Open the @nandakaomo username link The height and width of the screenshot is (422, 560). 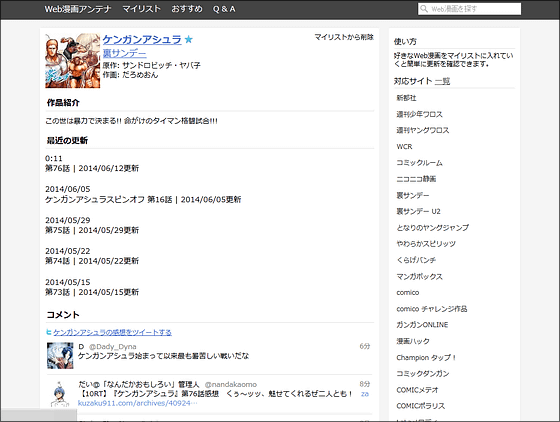[231, 385]
